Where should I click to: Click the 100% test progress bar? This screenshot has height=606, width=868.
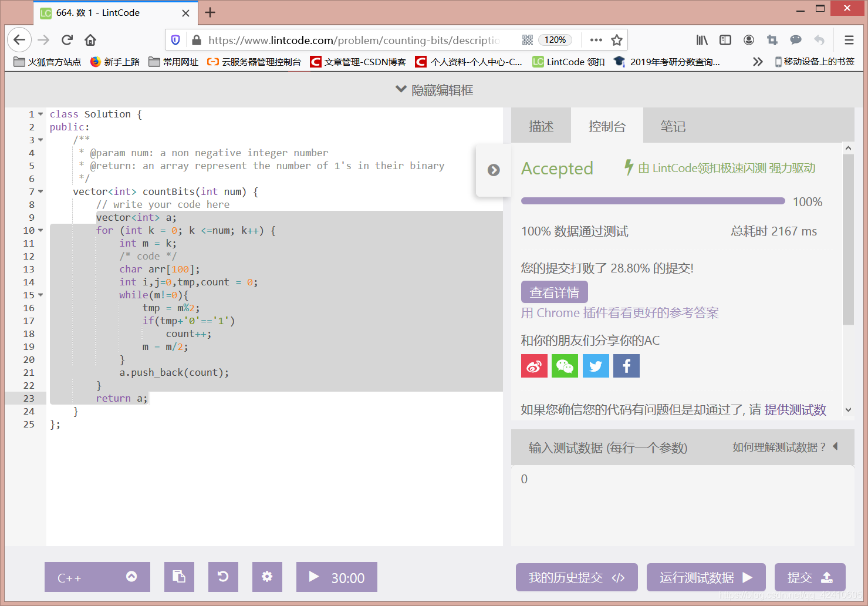pyautogui.click(x=653, y=200)
